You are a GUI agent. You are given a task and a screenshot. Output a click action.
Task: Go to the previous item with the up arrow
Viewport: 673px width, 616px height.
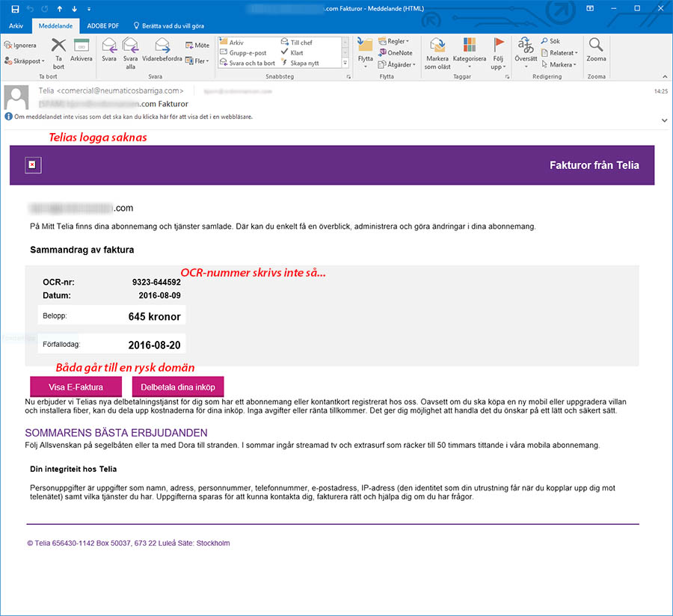(x=60, y=8)
